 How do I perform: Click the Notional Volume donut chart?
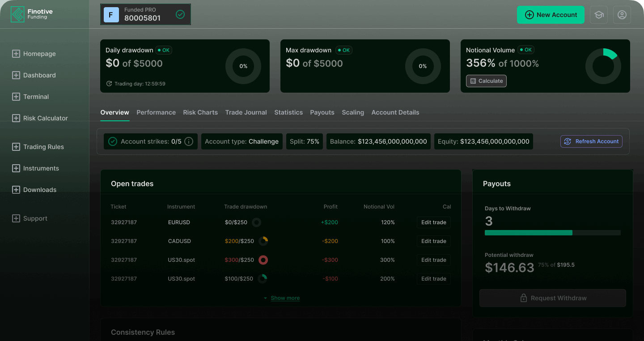click(603, 66)
